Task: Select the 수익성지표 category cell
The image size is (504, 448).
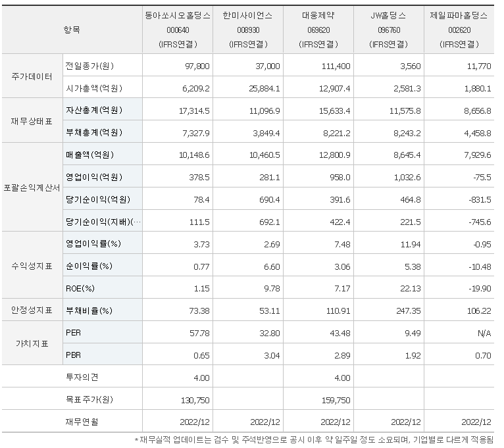Action: pyautogui.click(x=32, y=266)
